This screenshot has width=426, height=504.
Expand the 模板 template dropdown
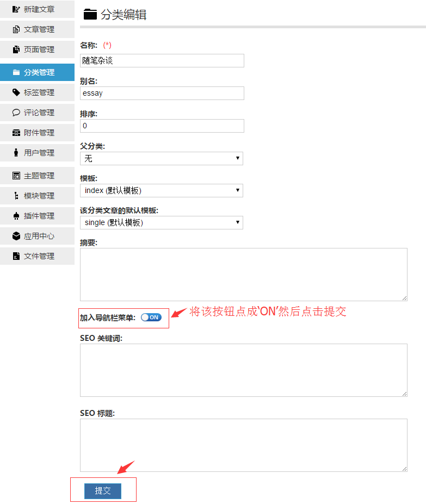pos(161,190)
